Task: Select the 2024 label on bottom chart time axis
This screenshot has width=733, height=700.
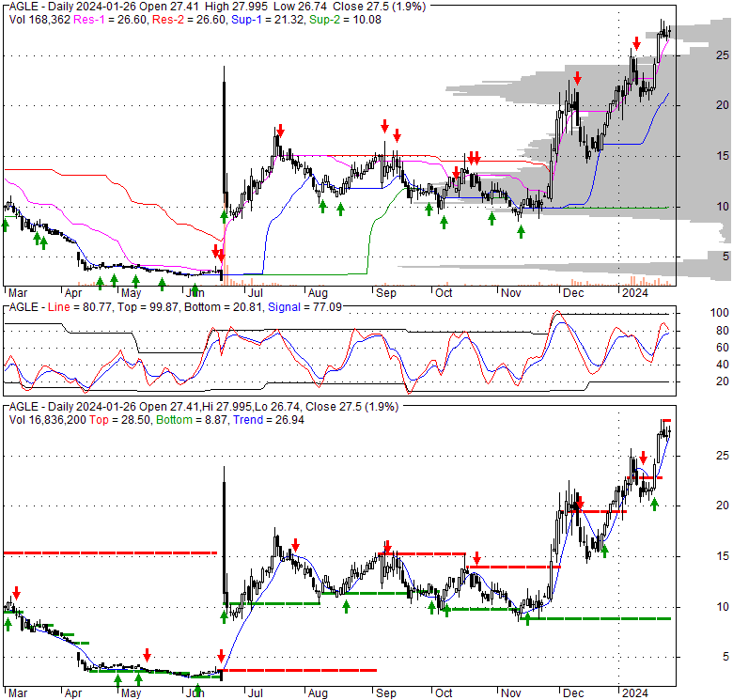Action: click(x=635, y=693)
